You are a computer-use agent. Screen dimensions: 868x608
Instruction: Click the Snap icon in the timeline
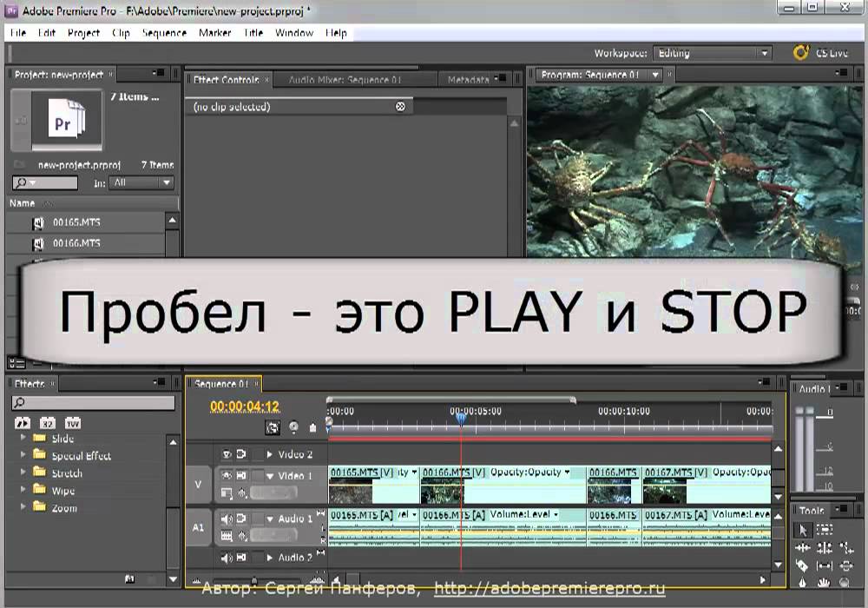click(273, 427)
